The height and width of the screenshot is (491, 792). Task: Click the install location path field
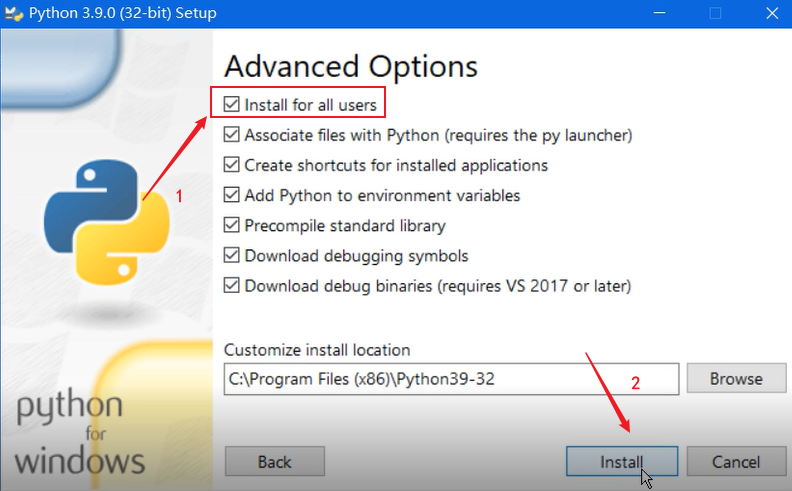click(x=451, y=379)
